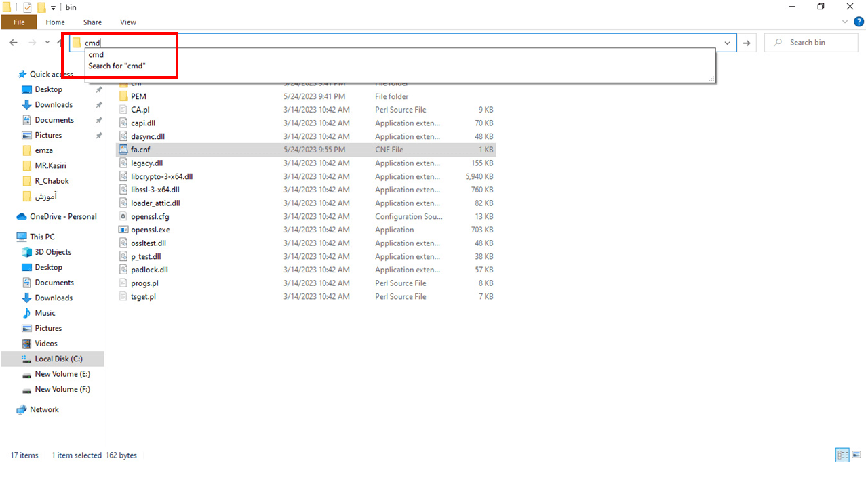The image size is (868, 488).
Task: Expand the ribbon using the chevron
Action: coord(845,22)
